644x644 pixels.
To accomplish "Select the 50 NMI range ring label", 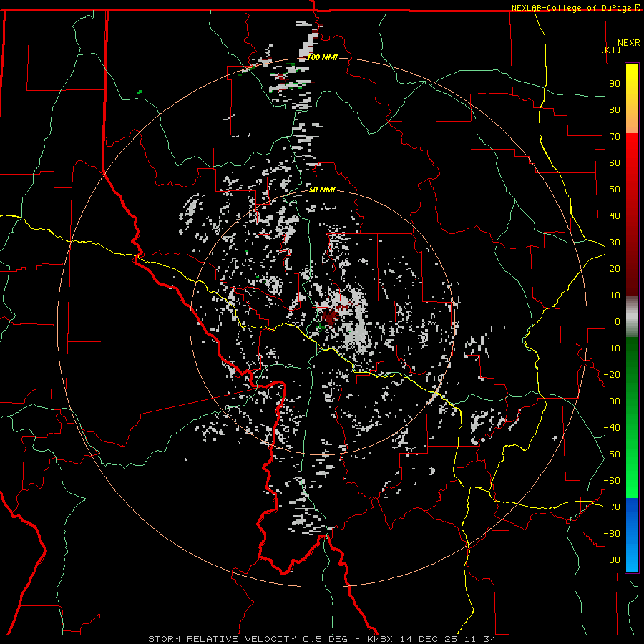I will (x=322, y=190).
